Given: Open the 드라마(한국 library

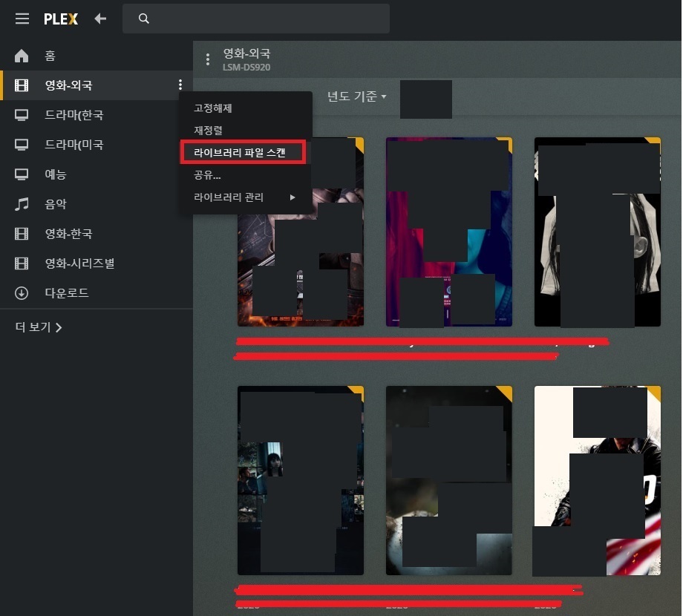Looking at the screenshot, I should [x=74, y=115].
